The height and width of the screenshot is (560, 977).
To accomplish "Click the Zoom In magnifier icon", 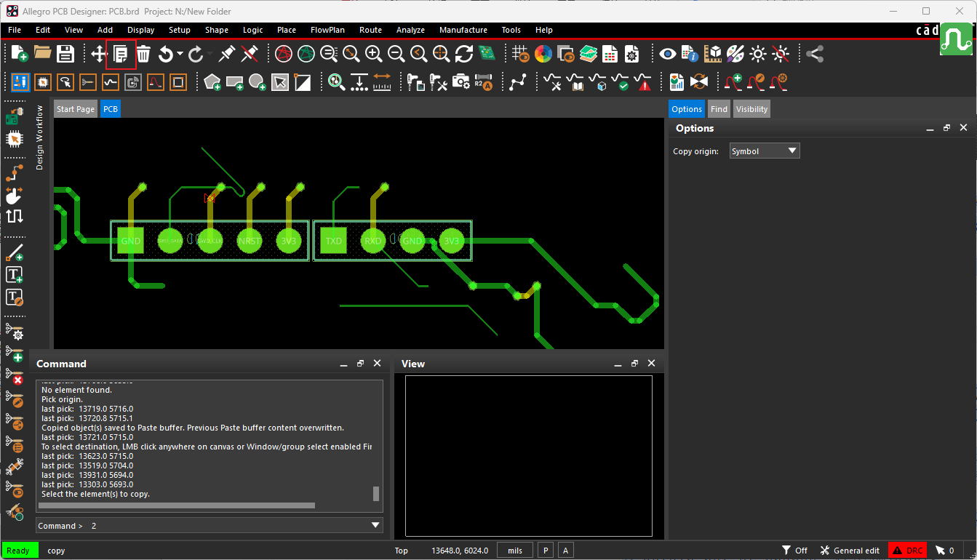I will click(x=374, y=54).
